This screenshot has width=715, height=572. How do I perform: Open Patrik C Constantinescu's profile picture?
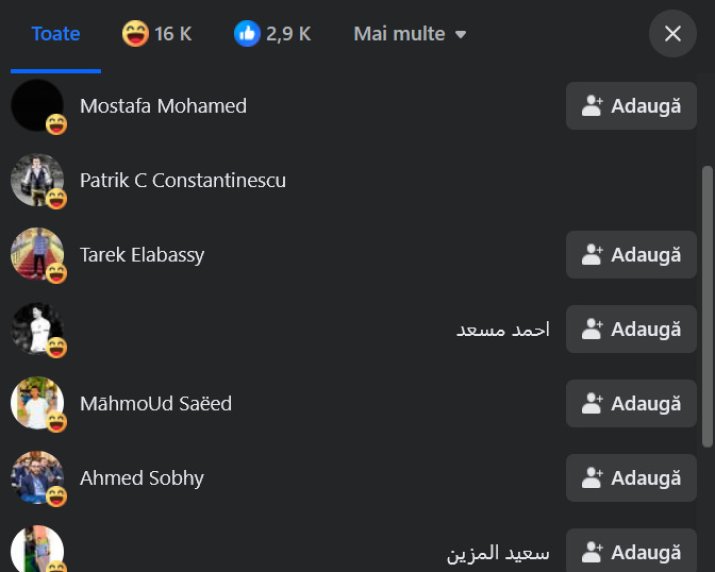coord(37,180)
